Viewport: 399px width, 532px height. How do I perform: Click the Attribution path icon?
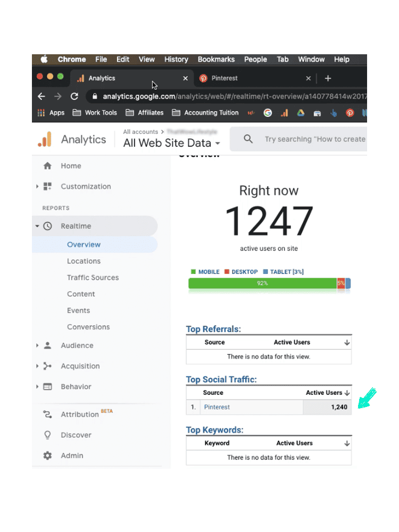click(x=47, y=414)
